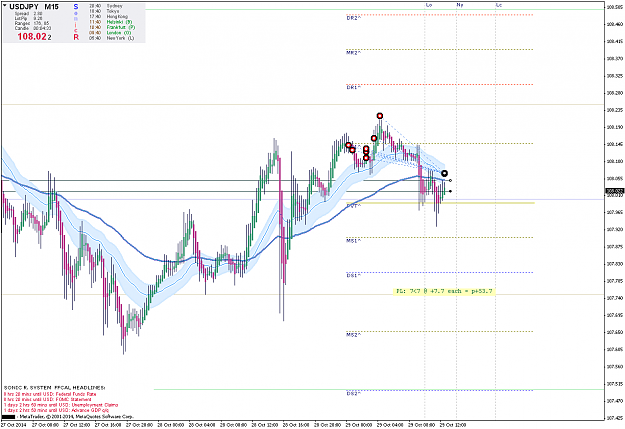Click the Hong Kong session clock row

[108, 17]
